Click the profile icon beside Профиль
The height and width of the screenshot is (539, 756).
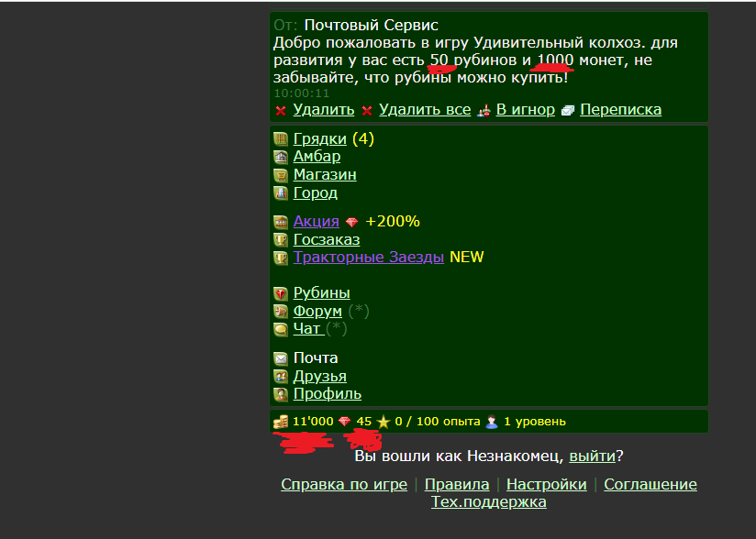point(281,395)
